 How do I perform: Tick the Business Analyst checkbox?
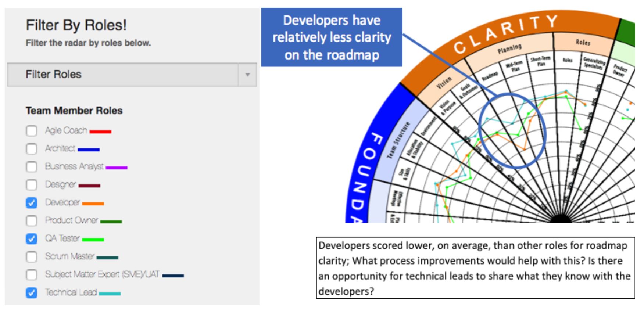32,167
